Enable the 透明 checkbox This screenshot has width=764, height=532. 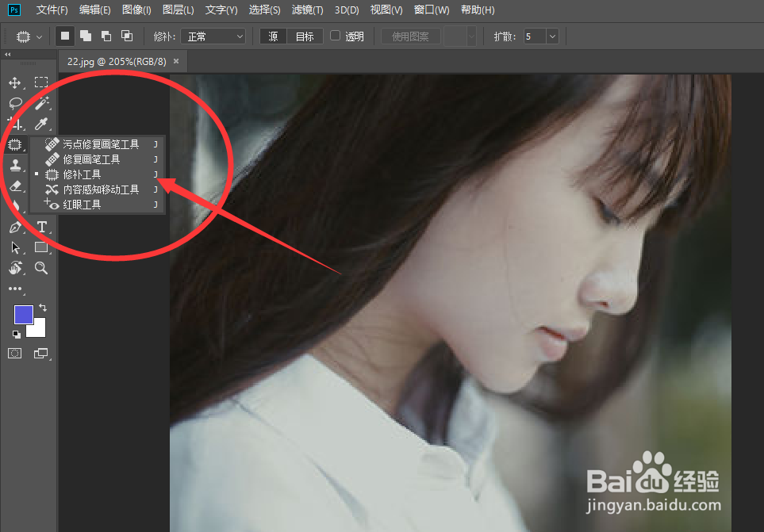click(x=336, y=36)
